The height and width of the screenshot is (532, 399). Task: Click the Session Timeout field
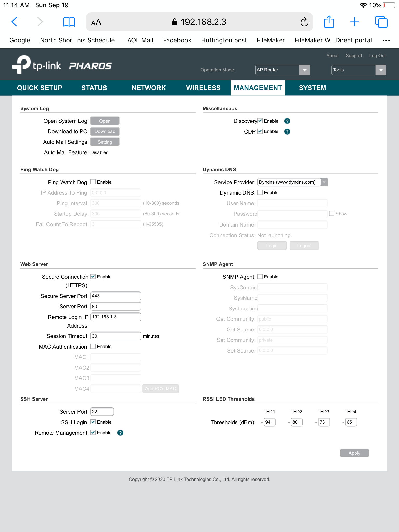[116, 336]
